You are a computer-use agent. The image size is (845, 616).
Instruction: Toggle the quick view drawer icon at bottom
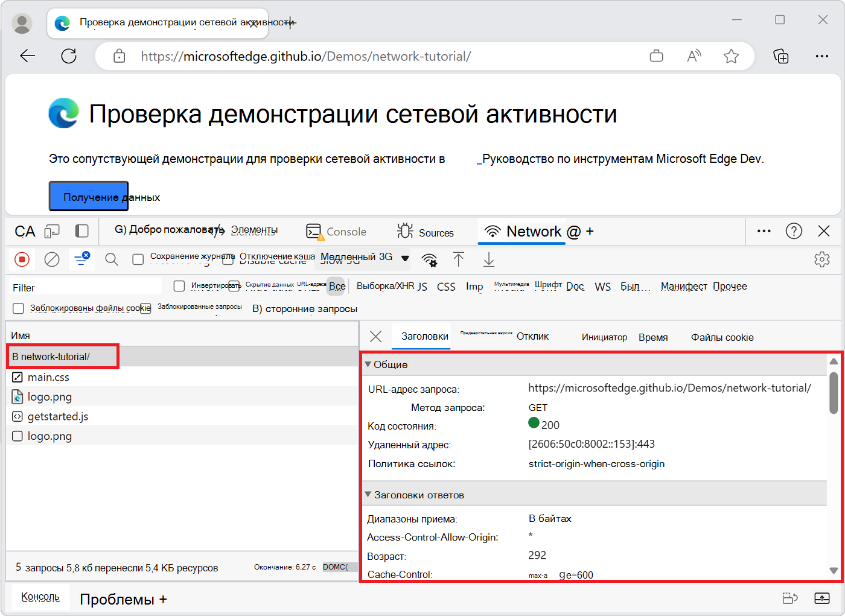(x=790, y=599)
